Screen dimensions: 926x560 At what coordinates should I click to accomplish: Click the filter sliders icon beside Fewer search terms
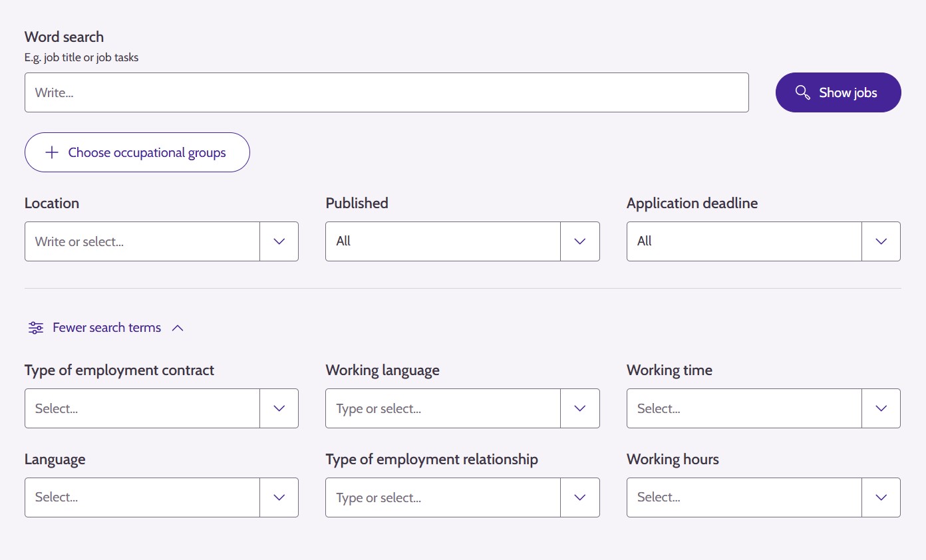pyautogui.click(x=36, y=328)
